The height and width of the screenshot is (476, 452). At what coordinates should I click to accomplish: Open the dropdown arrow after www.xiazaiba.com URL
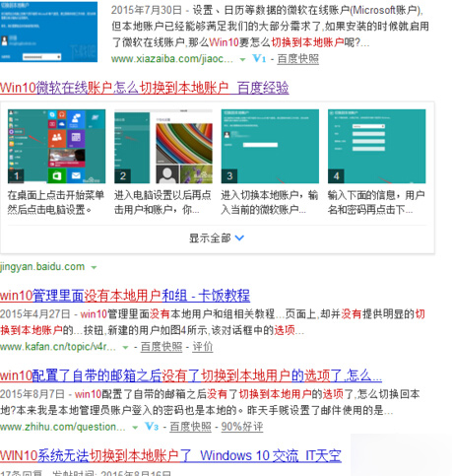pyautogui.click(x=242, y=59)
